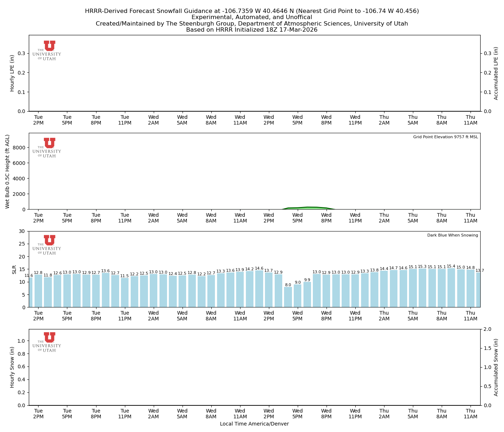The height and width of the screenshot is (432, 504).
Task: Click the Local Time America/Denver axis label
Action: pyautogui.click(x=254, y=424)
